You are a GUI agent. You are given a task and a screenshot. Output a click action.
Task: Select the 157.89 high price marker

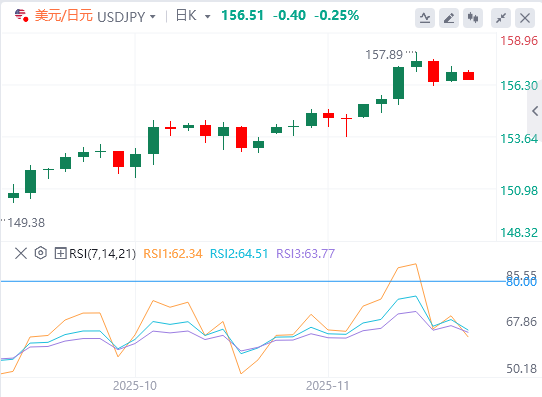[384, 55]
